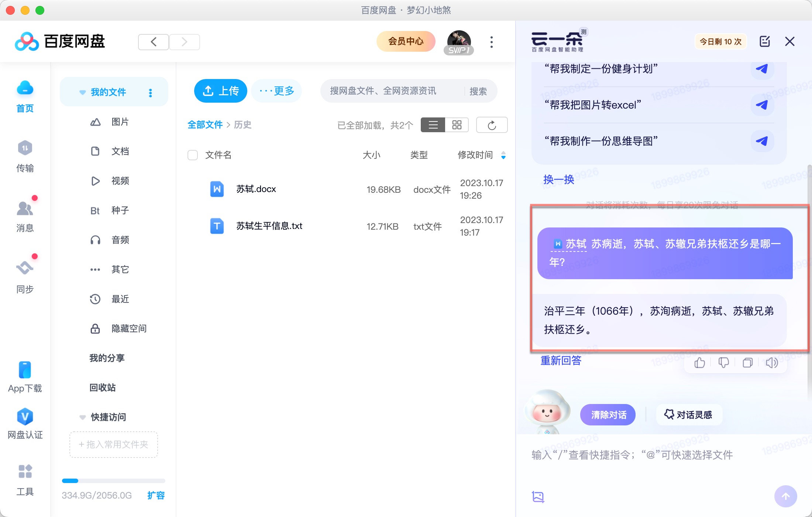This screenshot has width=812, height=517.
Task: Toggle sort order on 修改时间 column
Action: pos(503,155)
